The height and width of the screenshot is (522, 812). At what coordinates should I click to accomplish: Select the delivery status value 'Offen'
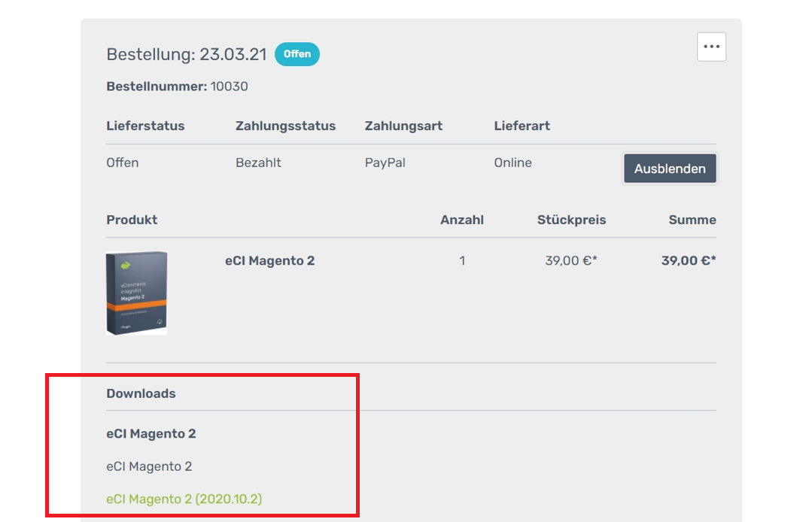coord(122,162)
